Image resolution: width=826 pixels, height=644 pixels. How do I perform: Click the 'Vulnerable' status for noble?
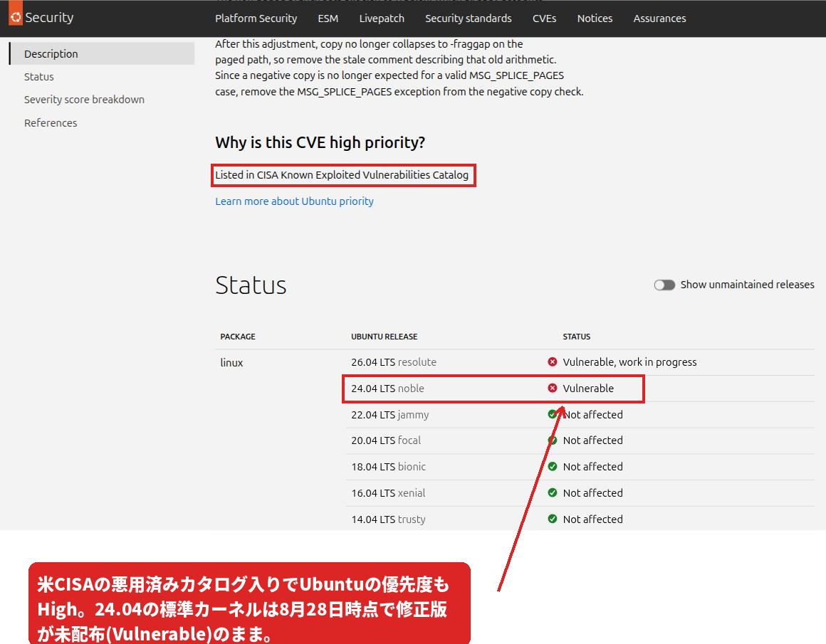(588, 389)
